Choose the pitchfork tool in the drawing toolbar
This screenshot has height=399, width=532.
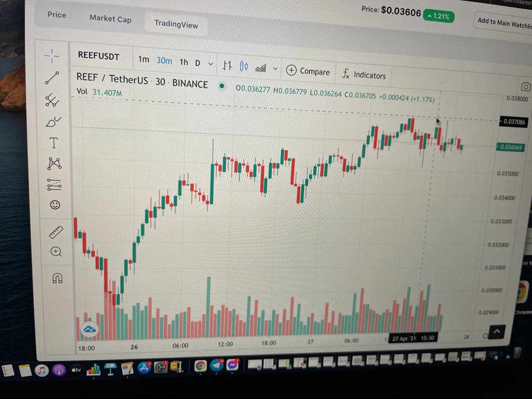(52, 100)
